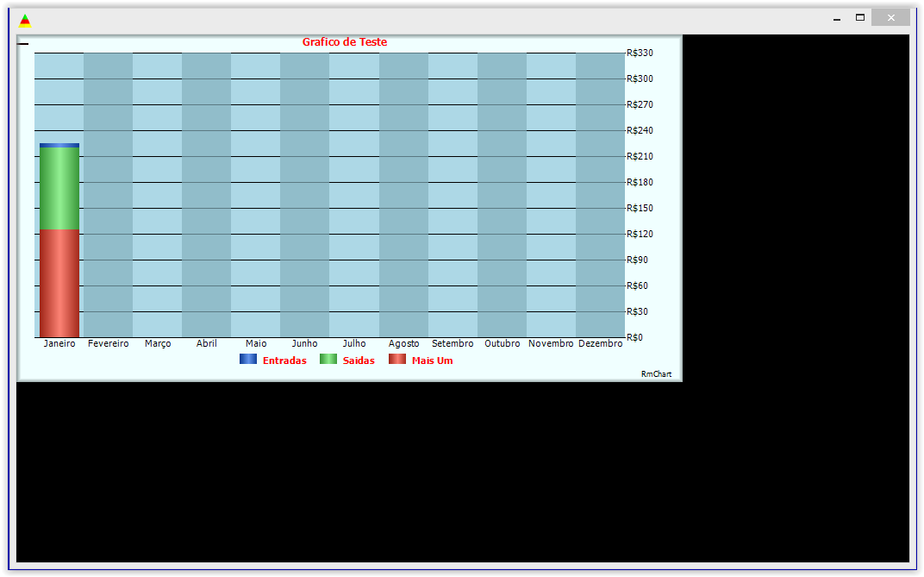Screen dimensions: 924x577
Task: Click the R$150 axis value
Action: [x=640, y=208]
